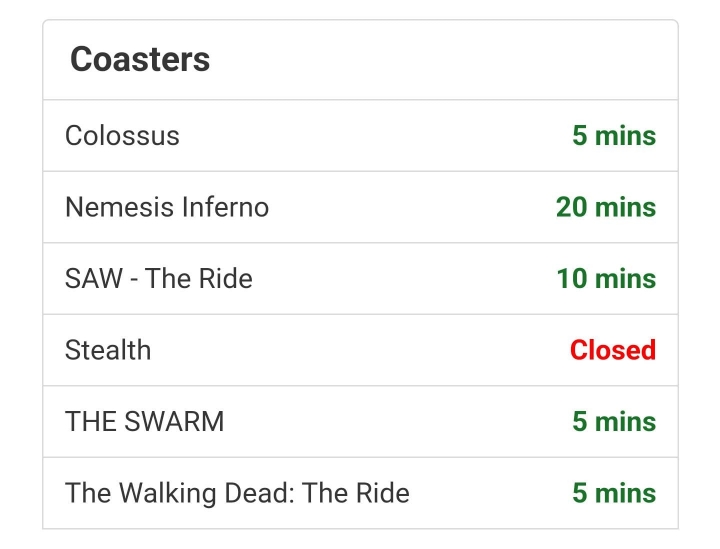
Task: Click the SAW text label
Action: 94,279
